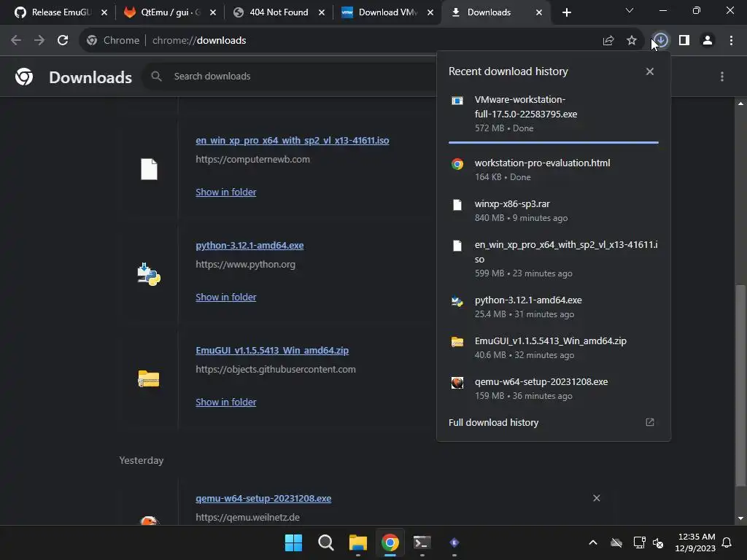This screenshot has width=747, height=560.
Task: Close the Recent download history popup
Action: tap(650, 71)
